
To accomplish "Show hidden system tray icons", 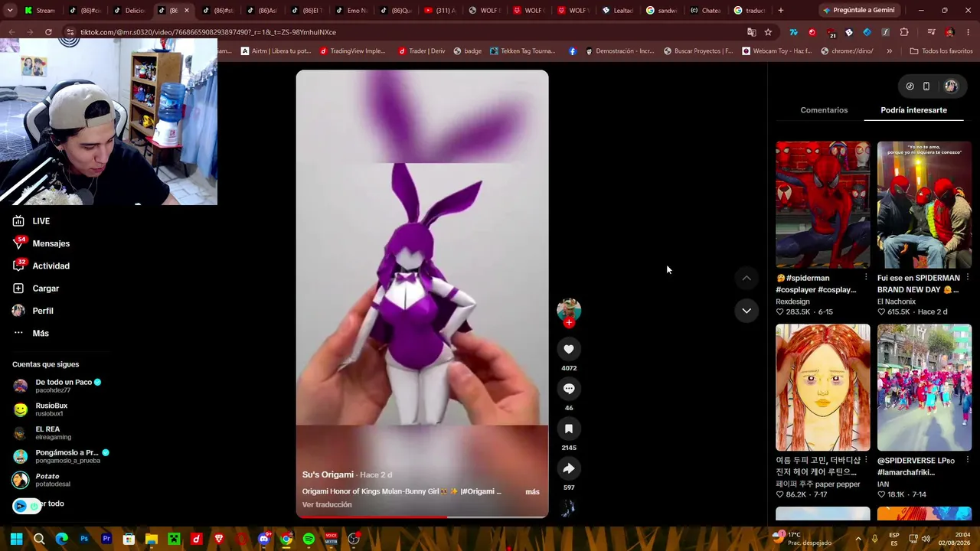I will (858, 539).
